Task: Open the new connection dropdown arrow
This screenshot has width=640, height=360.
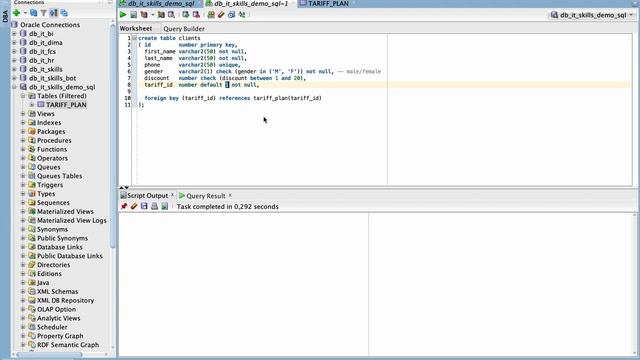Action: (x=24, y=13)
